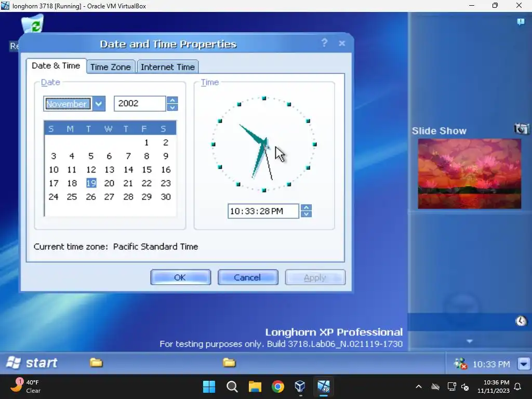This screenshot has width=532, height=399.
Task: Click the clock icon in the sidebar
Action: (521, 321)
